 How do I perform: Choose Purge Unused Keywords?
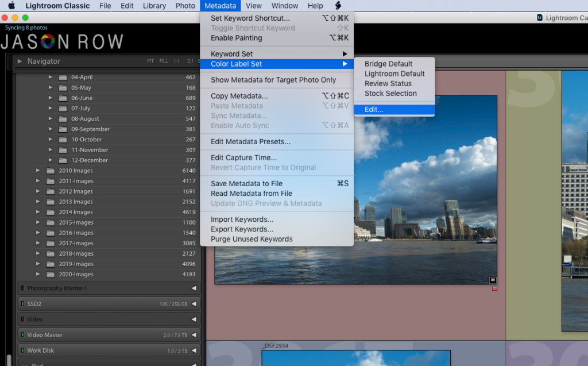pyautogui.click(x=277, y=239)
